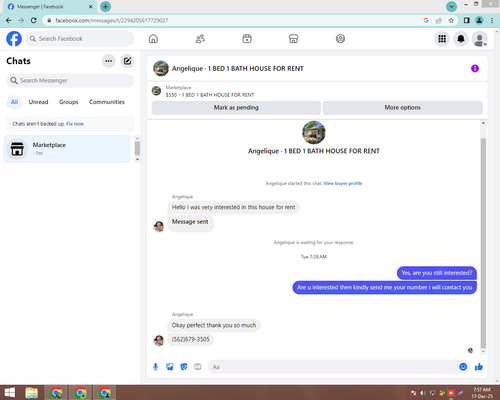Open the Marketplace icon in top nav
Viewport: 500px width, 400px height.
coord(293,39)
